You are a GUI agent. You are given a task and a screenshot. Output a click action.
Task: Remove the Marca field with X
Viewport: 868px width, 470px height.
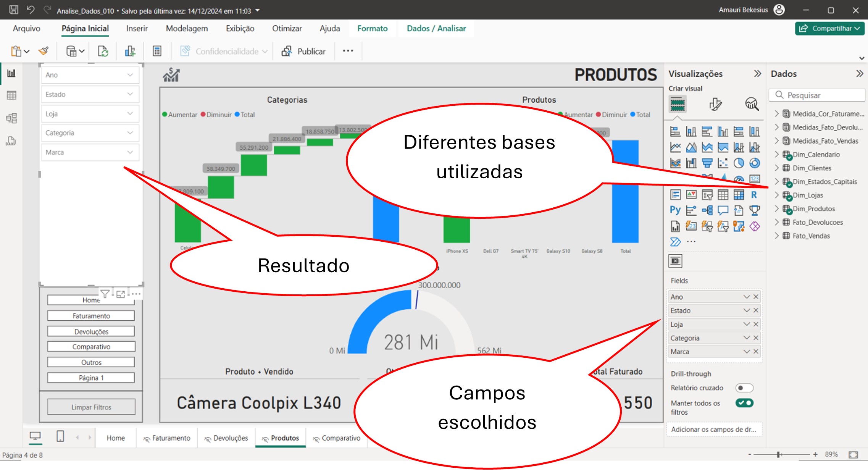pos(755,351)
